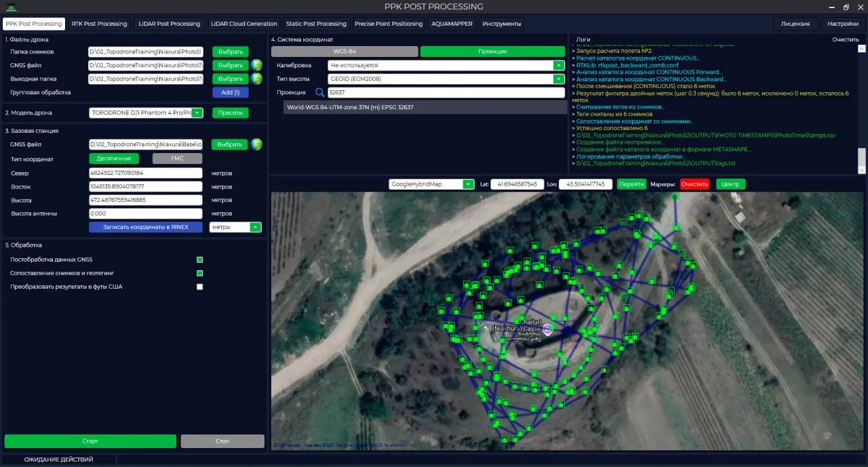
Task: Open the drone model dropdown
Action: coord(199,113)
